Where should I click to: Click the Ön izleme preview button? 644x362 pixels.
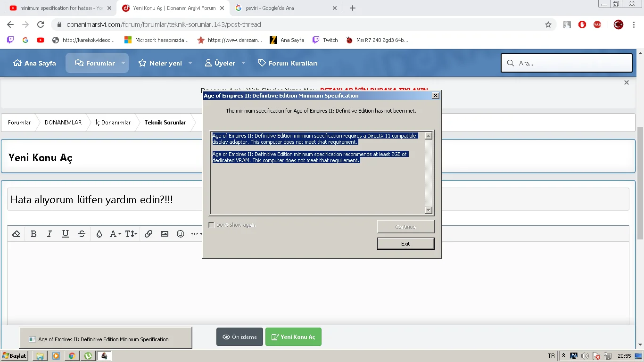(239, 337)
